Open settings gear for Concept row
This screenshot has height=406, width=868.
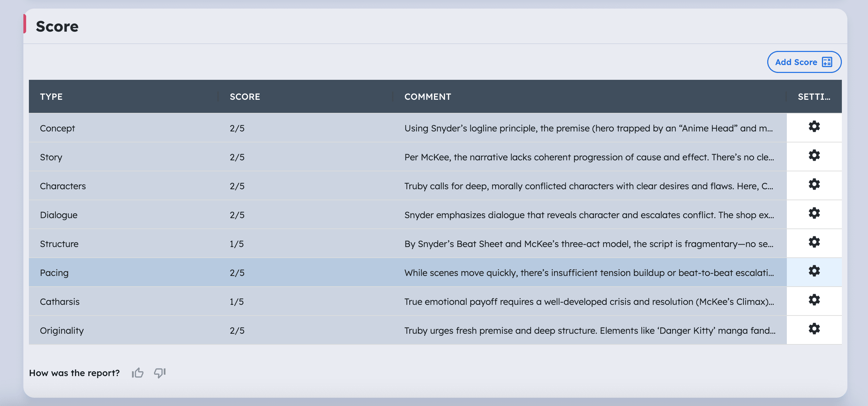[x=814, y=127]
